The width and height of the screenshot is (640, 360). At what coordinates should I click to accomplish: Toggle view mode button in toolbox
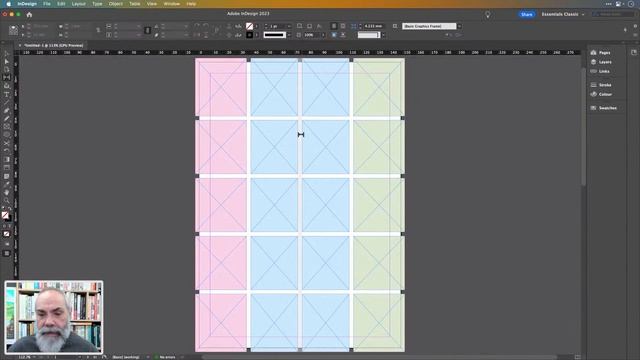click(x=7, y=253)
